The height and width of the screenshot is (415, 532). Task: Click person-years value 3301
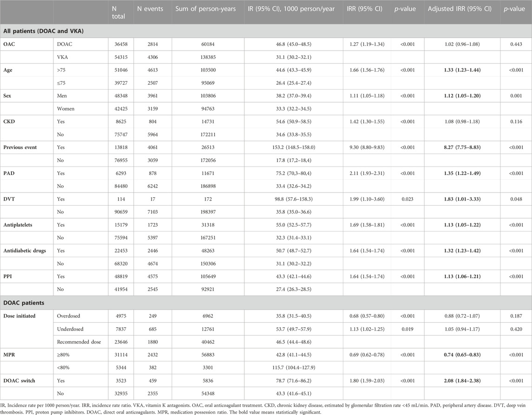click(x=208, y=368)
